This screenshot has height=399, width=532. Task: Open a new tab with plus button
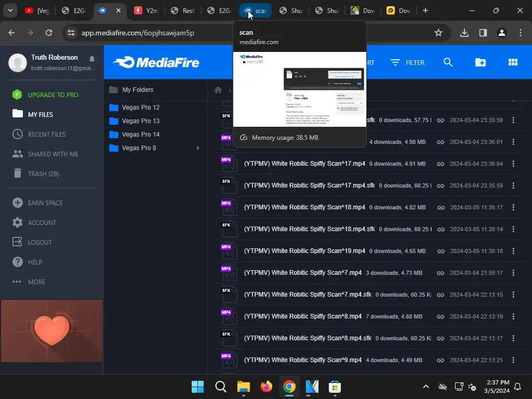(425, 10)
